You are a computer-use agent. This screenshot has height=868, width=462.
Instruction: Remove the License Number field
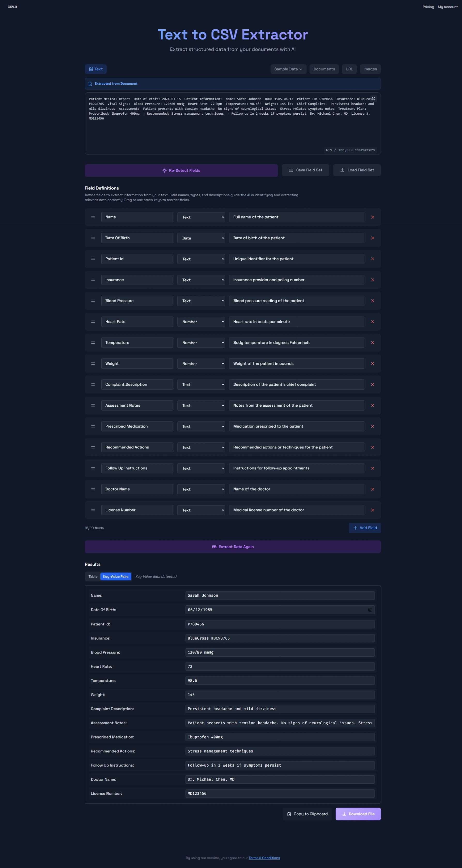(372, 510)
